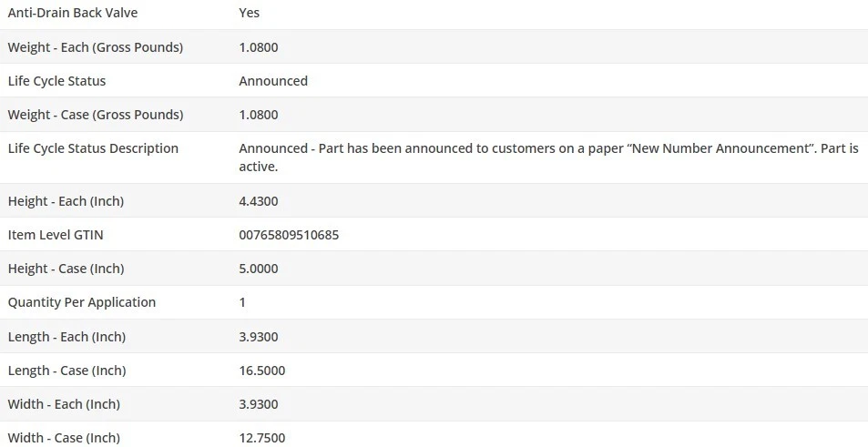Image resolution: width=868 pixels, height=447 pixels.
Task: Click the 5.0000 case height value
Action: pyautogui.click(x=259, y=269)
